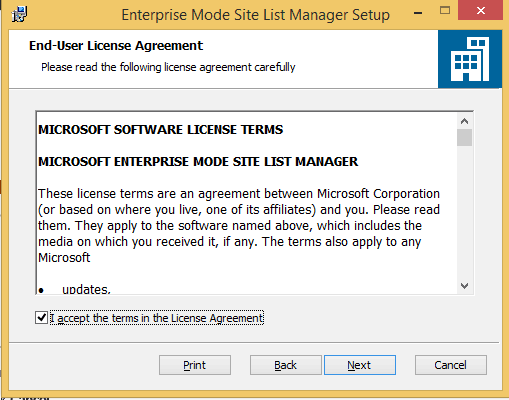Screen dimensions: 509x400
Task: Minimize the Setup window
Action: tap(418, 13)
